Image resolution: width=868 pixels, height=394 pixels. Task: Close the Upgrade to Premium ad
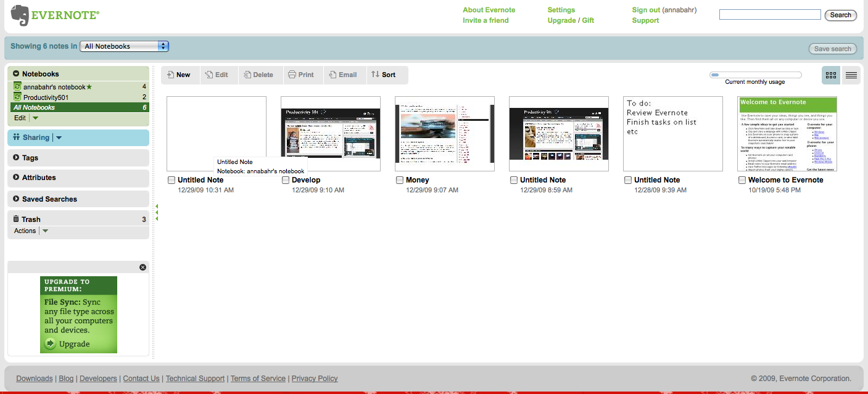point(143,267)
